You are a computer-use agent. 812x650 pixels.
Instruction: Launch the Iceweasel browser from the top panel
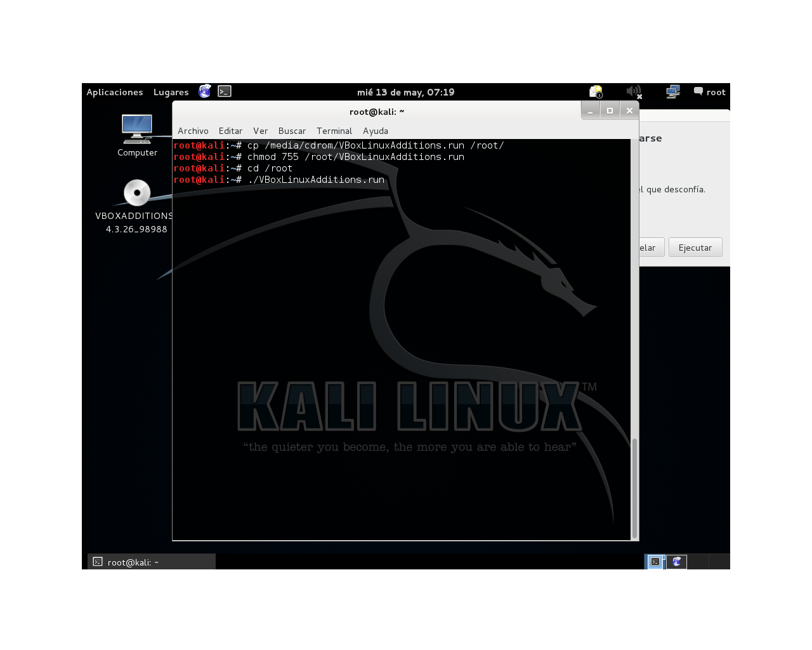pyautogui.click(x=204, y=91)
